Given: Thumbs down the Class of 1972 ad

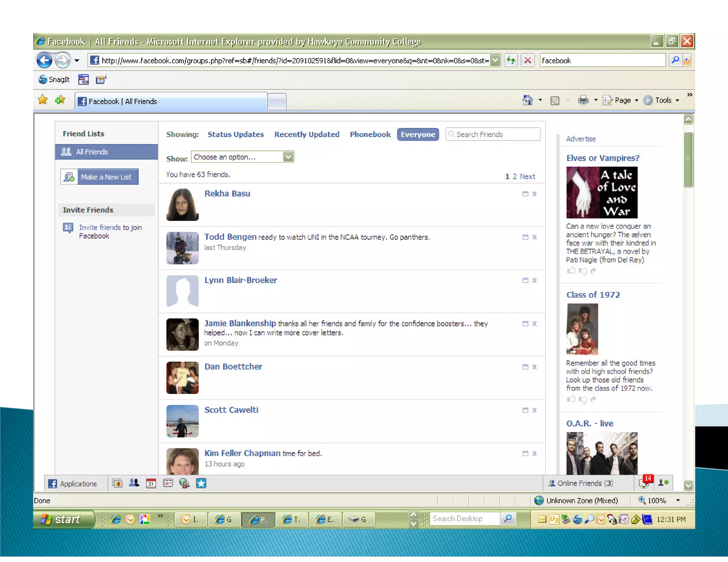Looking at the screenshot, I should tap(583, 400).
